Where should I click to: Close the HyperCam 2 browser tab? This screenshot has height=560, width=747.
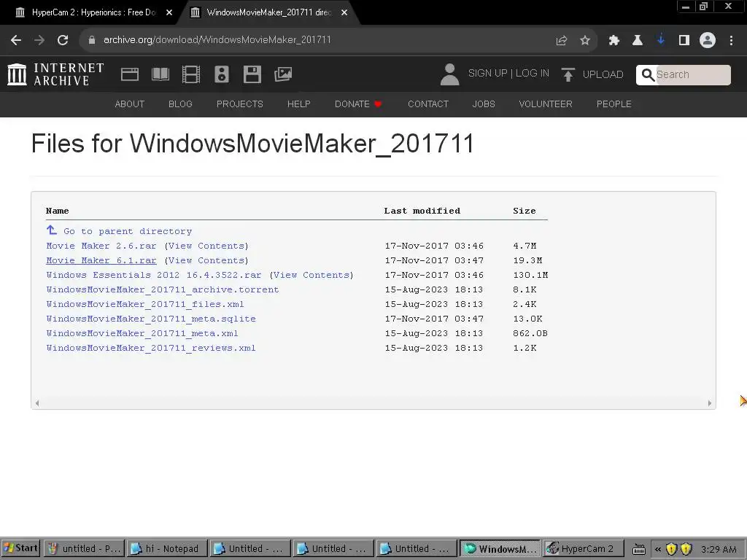[x=169, y=13]
